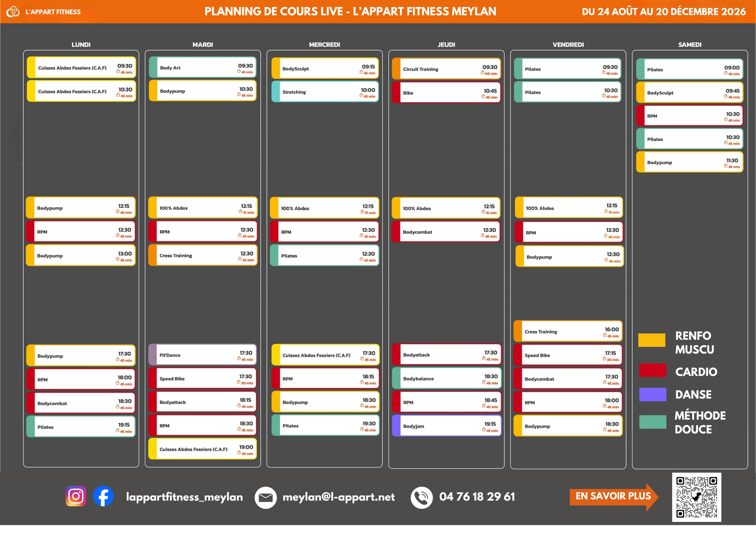Select Lundi 13:00 Bodypump class
Viewport: 756px width, 534px height.
click(x=81, y=255)
